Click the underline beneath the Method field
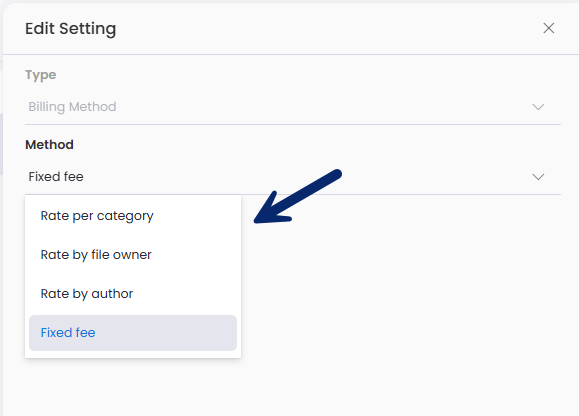This screenshot has width=579, height=416. pos(293,194)
